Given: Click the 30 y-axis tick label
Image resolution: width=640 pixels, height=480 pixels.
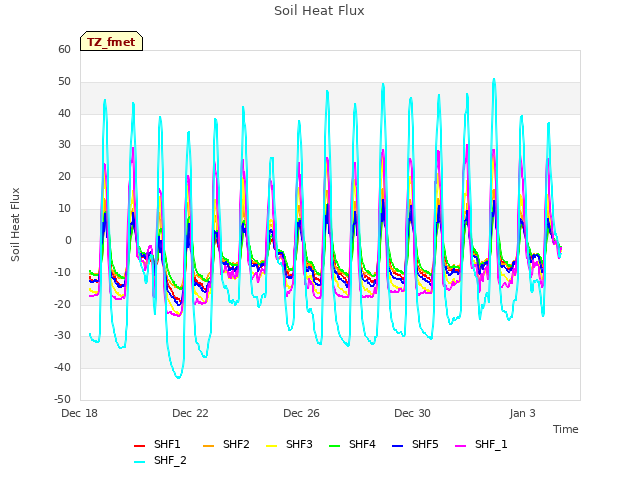Looking at the screenshot, I should (64, 144).
